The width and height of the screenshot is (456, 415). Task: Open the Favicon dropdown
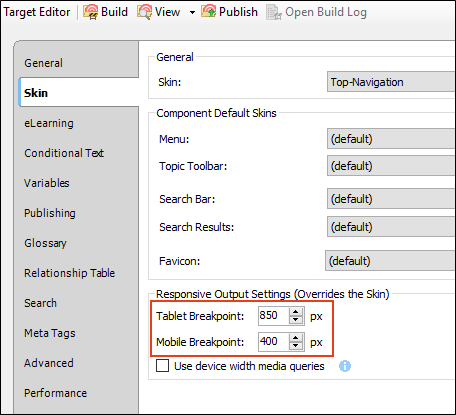tap(390, 261)
